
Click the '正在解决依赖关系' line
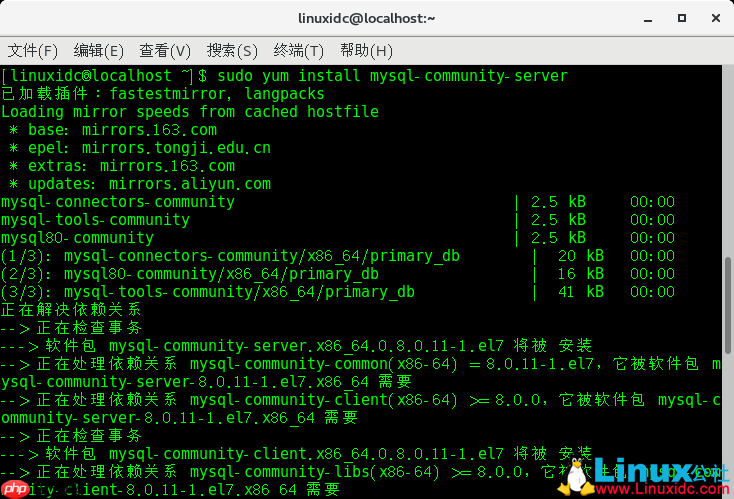click(71, 310)
